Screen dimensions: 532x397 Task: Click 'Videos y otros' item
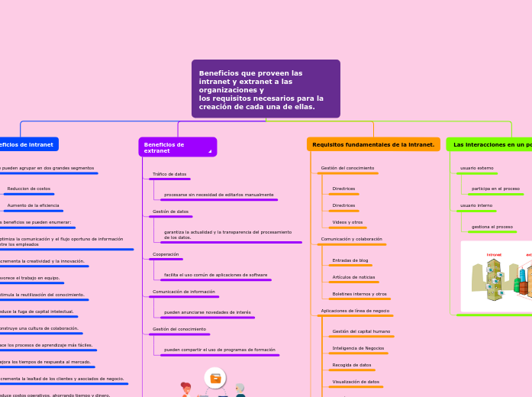[x=347, y=222]
